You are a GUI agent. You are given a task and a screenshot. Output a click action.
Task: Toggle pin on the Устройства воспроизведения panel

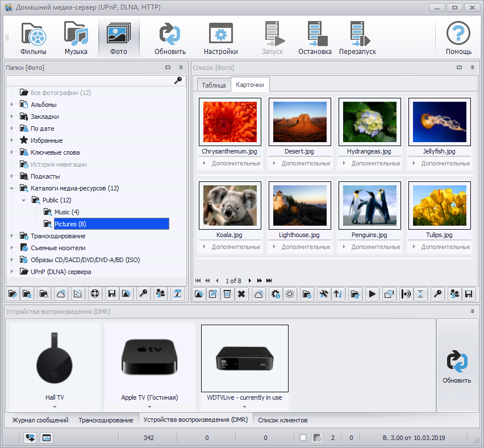(472, 312)
